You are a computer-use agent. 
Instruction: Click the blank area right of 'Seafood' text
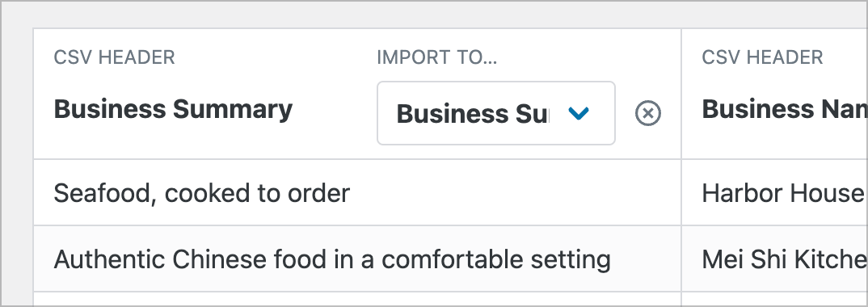(515, 193)
